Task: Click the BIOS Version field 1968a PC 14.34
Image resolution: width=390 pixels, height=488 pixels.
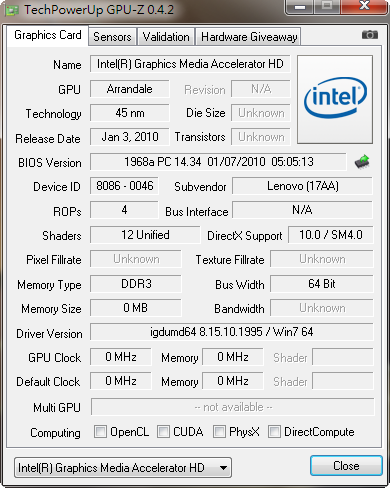Action: click(218, 162)
